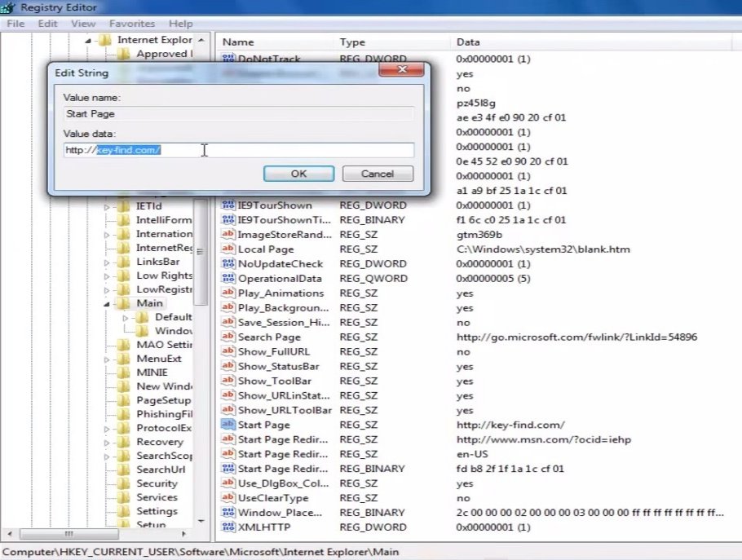Image resolution: width=742 pixels, height=560 pixels.
Task: Click the Name column header
Action: [238, 42]
